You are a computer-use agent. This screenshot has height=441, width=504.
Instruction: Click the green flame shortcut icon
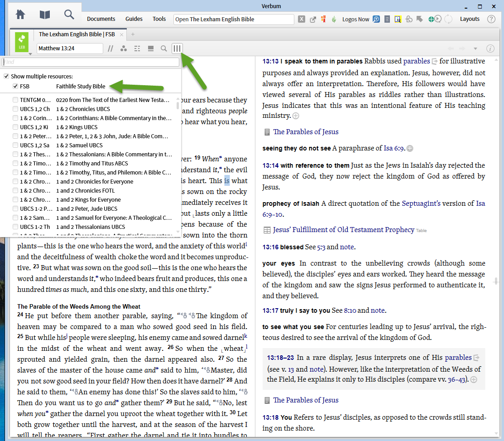click(x=334, y=19)
